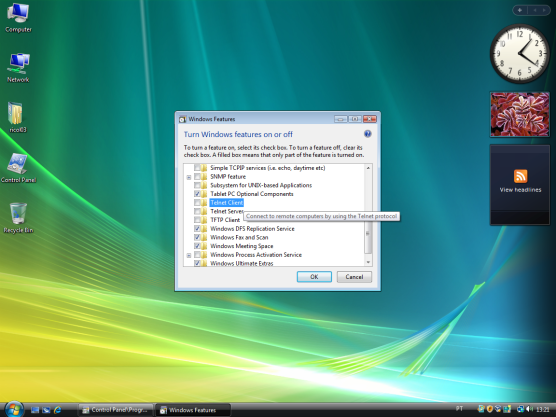Click the network tray icon

click(521, 409)
